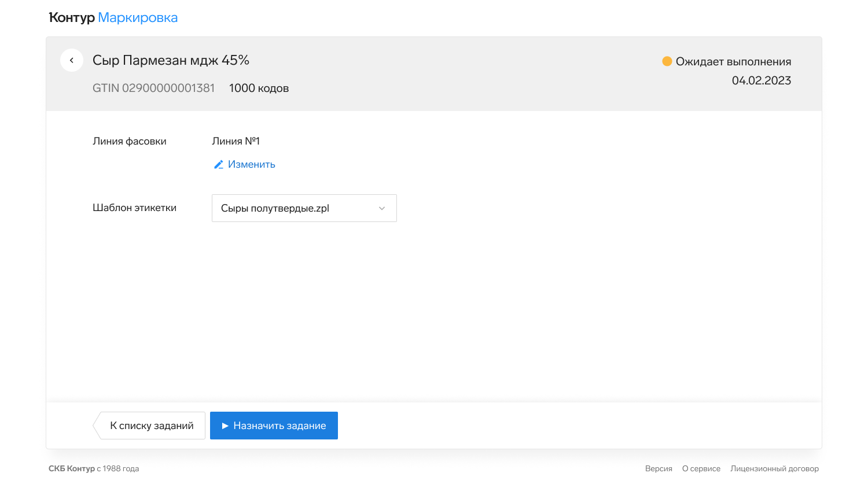Click the date 04.02.2023
Viewport: 868px width, 488px height.
(762, 81)
